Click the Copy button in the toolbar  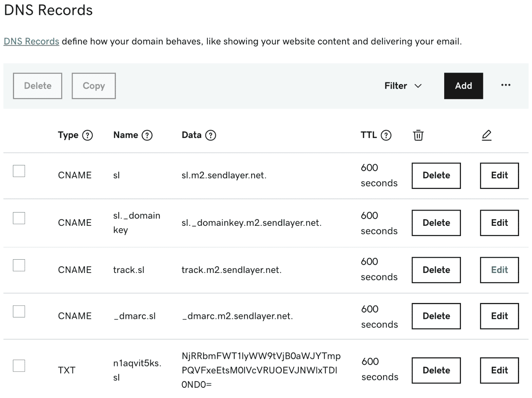pyautogui.click(x=93, y=86)
